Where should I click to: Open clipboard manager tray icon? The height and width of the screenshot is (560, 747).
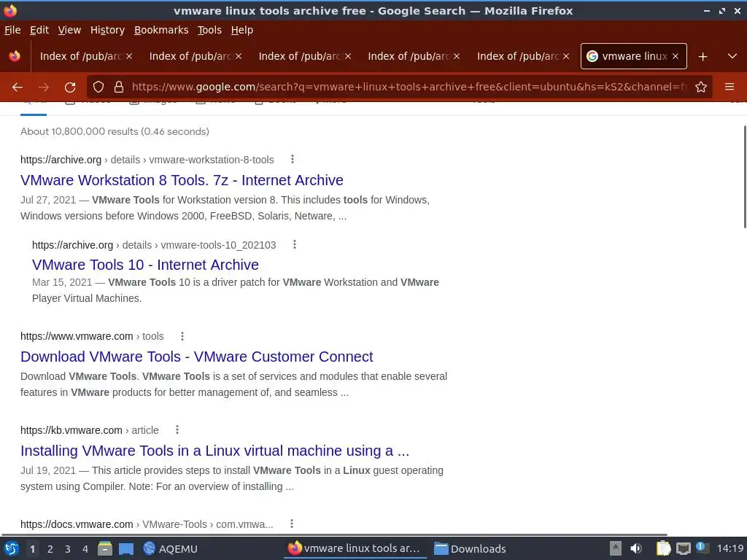point(663,548)
